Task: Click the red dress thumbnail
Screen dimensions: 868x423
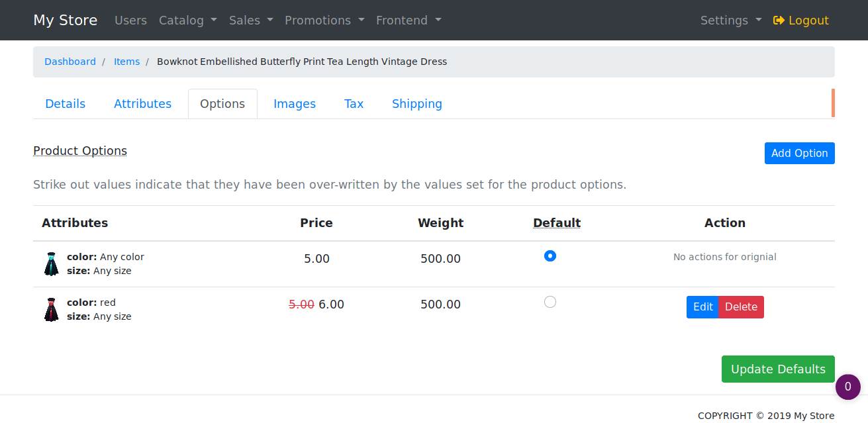Action: point(52,309)
